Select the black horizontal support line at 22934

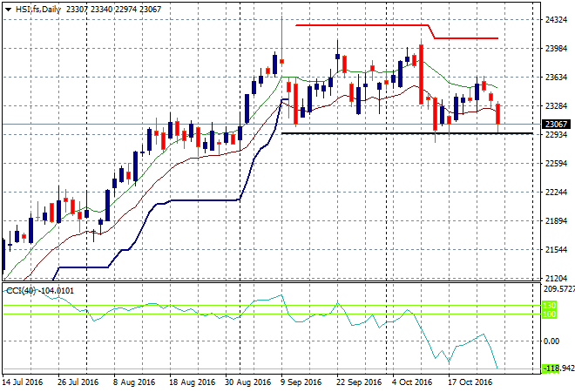[x=407, y=133]
